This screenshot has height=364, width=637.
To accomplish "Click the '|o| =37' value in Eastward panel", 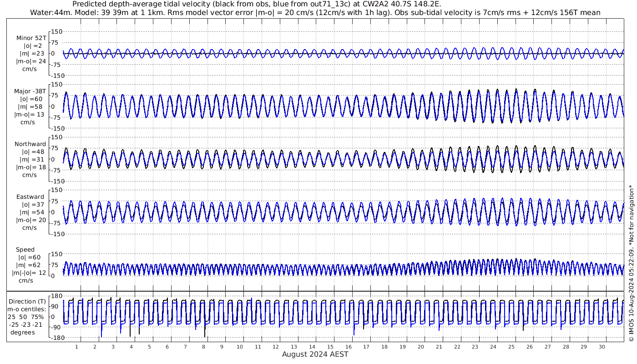I will tap(34, 204).
